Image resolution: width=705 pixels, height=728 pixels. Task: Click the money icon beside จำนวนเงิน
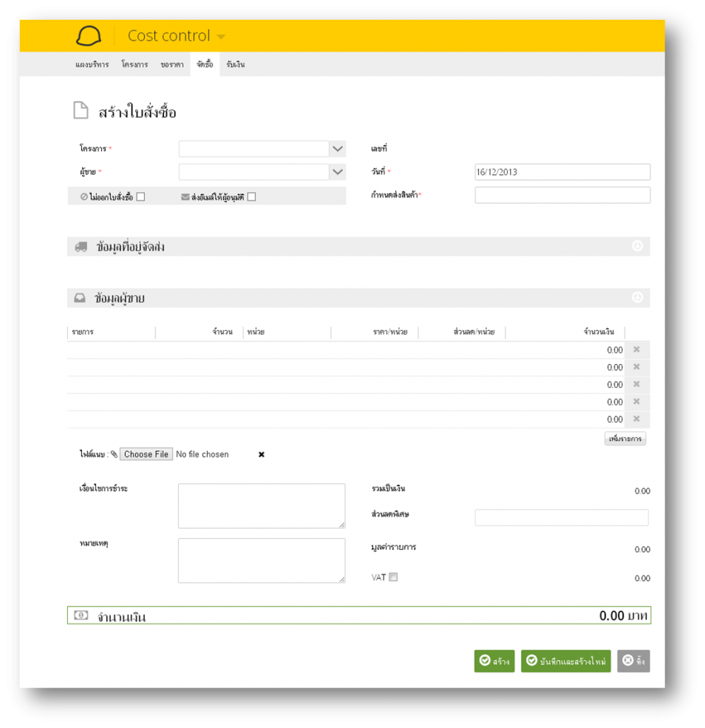pyautogui.click(x=81, y=615)
